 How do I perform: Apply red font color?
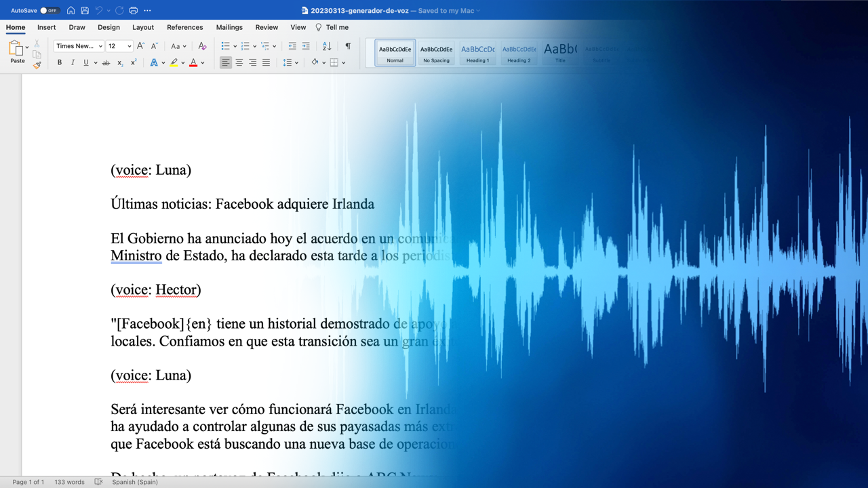point(193,63)
